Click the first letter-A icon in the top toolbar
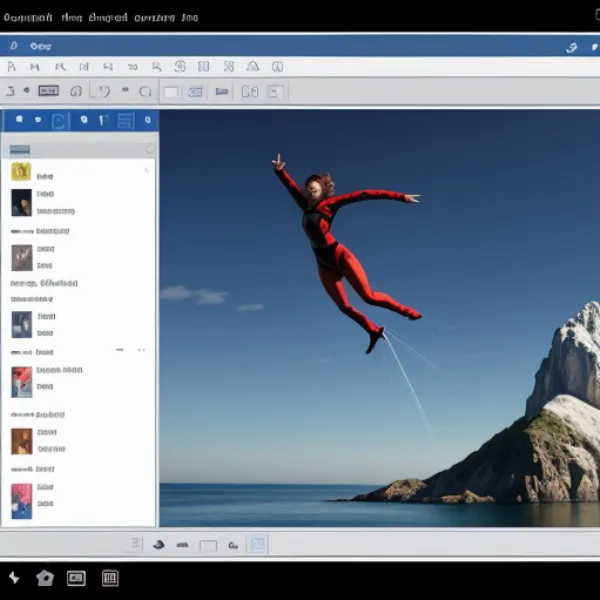The width and height of the screenshot is (600, 600). 11,67
